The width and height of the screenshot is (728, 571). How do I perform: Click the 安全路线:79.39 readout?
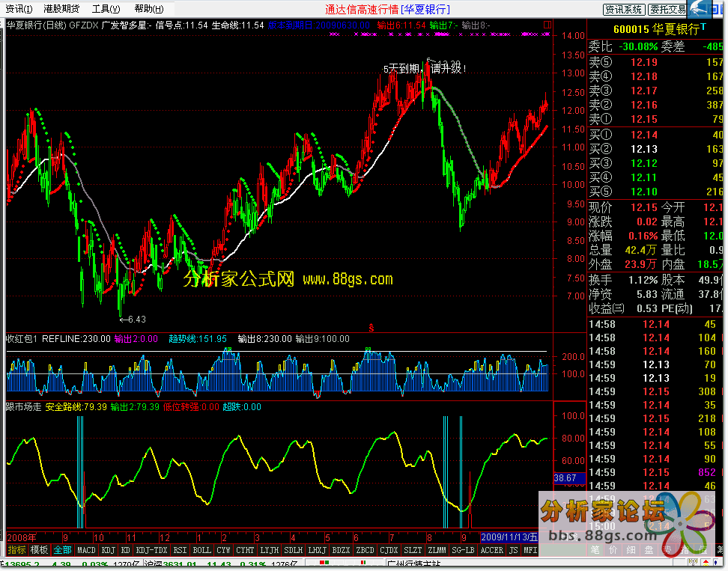76,408
